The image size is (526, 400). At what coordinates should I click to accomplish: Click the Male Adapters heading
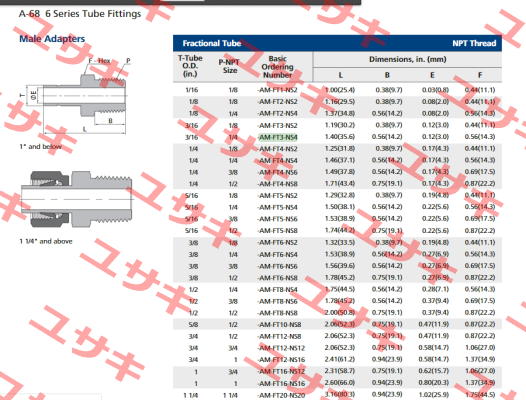52,39
